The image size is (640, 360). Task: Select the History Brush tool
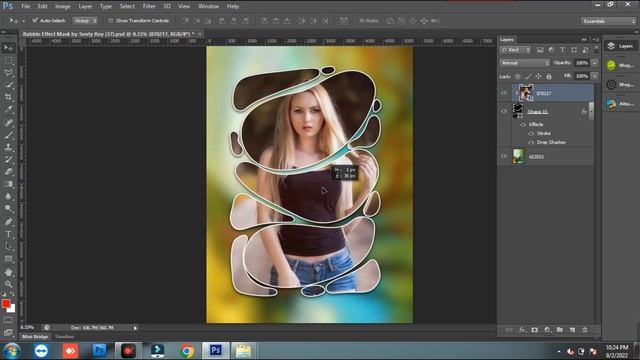click(x=8, y=159)
